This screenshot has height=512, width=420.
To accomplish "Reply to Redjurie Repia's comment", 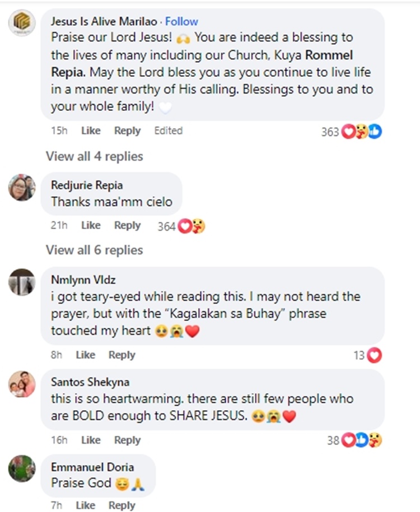I will tap(127, 225).
